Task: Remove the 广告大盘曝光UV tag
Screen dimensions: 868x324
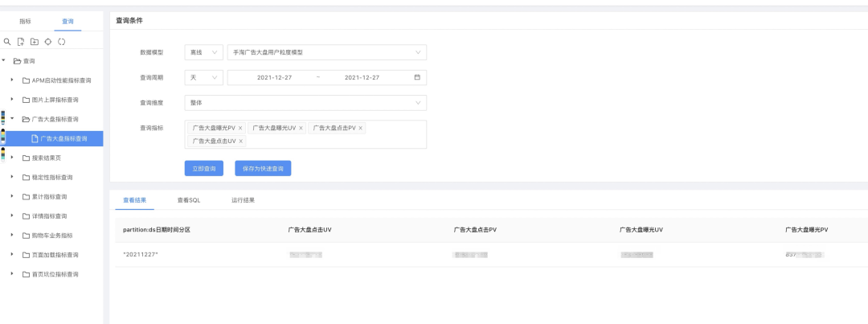Action: 301,128
